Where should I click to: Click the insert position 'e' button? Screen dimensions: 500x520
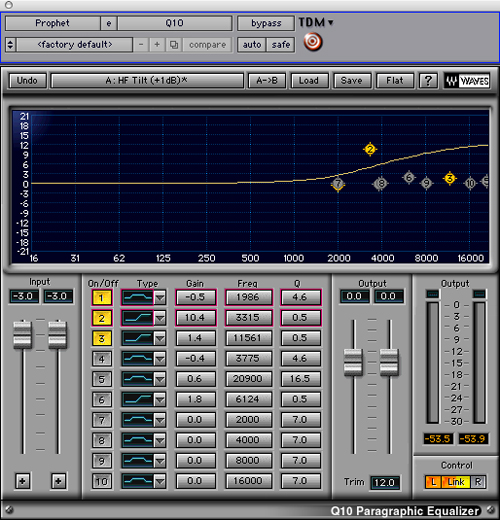109,23
